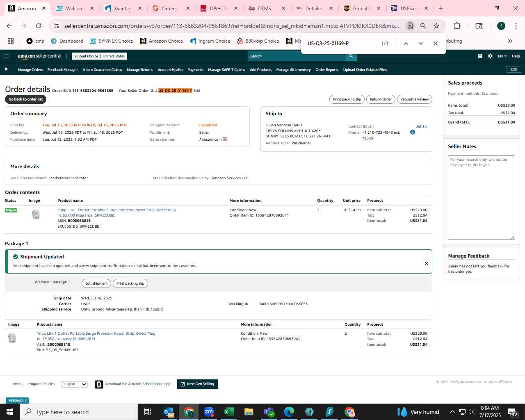
Task: Open File Explorer from the taskbar
Action: click(x=249, y=412)
